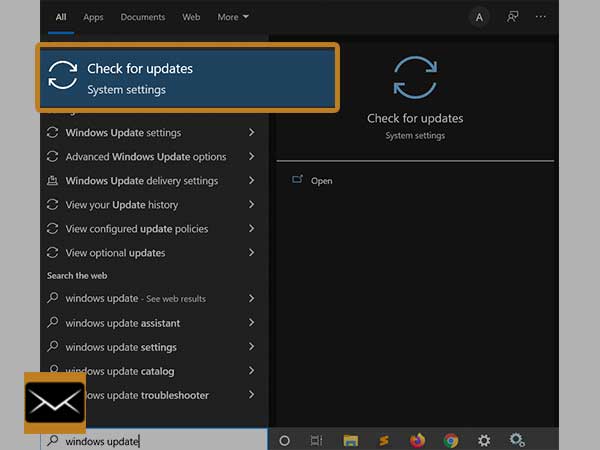Open the feedback person icon

[512, 16]
